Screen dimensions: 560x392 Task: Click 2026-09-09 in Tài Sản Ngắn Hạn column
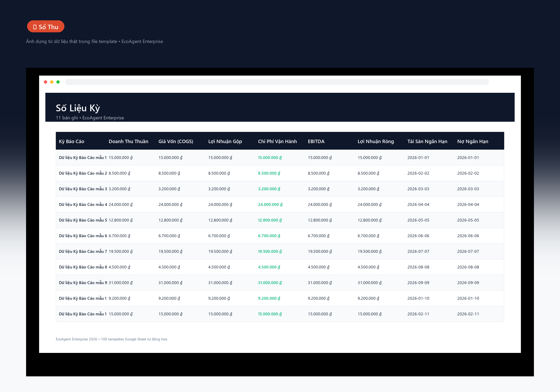click(418, 283)
